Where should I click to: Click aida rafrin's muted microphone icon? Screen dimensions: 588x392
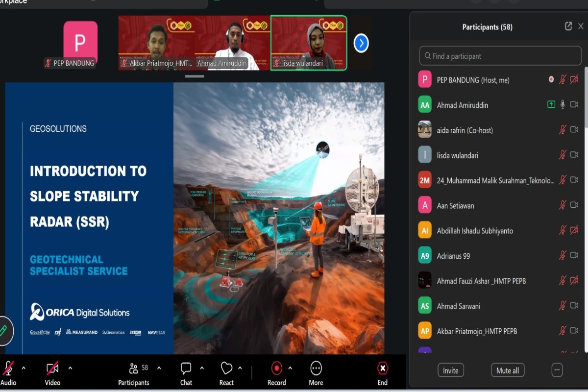pyautogui.click(x=563, y=130)
